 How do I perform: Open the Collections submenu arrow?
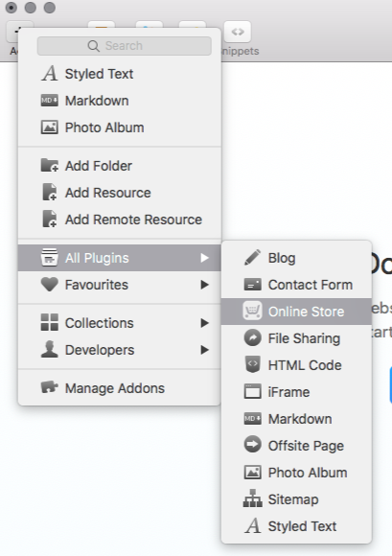point(204,323)
